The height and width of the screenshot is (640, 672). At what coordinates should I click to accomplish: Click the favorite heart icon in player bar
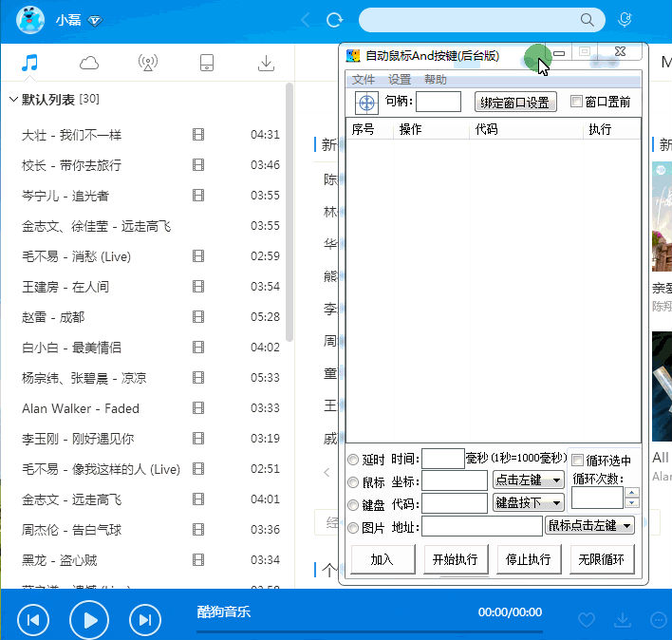(x=587, y=620)
